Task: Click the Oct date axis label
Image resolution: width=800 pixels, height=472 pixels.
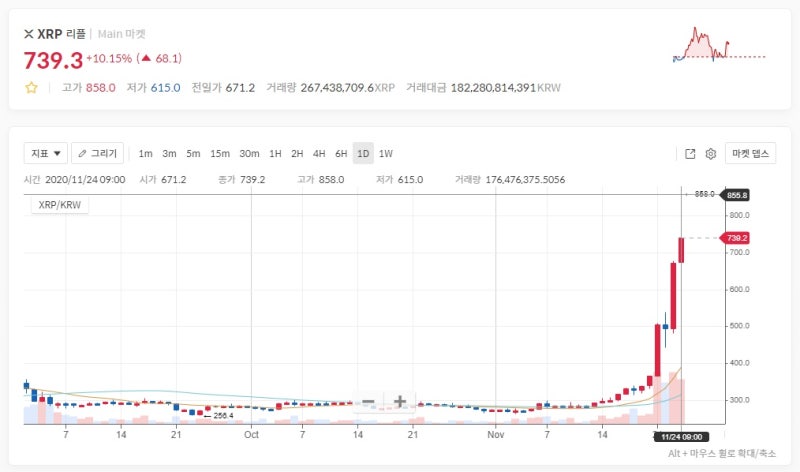Action: (x=251, y=435)
